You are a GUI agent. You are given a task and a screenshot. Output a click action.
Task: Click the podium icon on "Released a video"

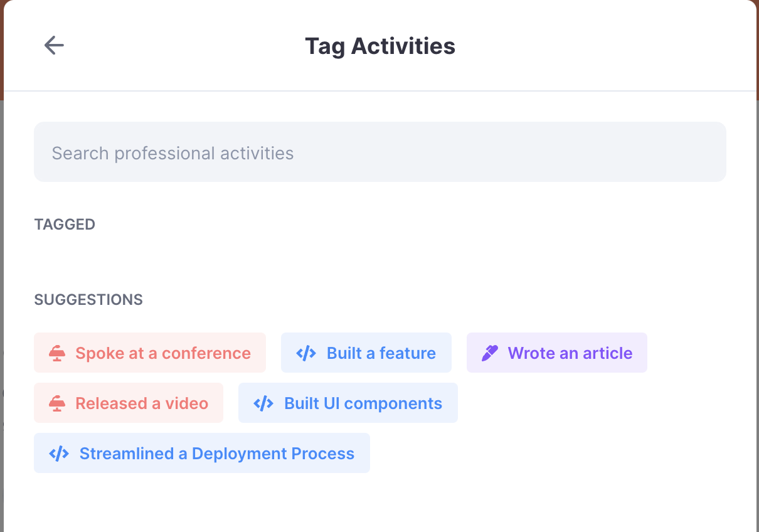pos(56,403)
